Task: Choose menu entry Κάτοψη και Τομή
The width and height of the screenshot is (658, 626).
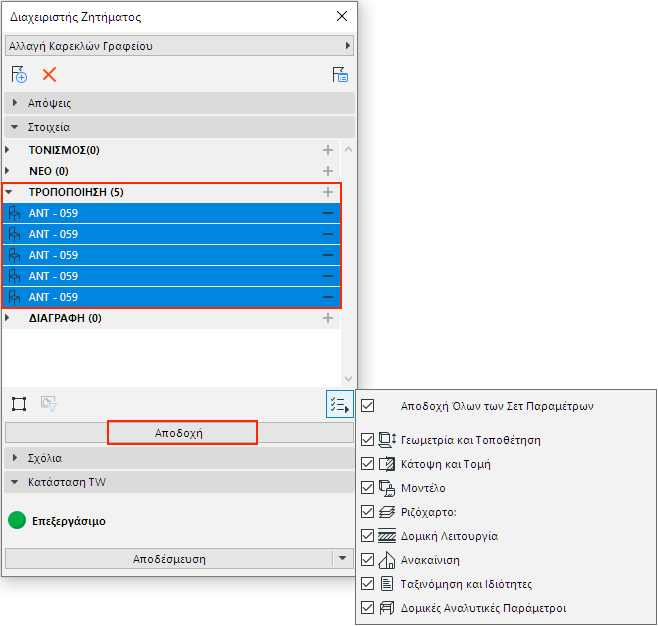Action: [x=446, y=464]
